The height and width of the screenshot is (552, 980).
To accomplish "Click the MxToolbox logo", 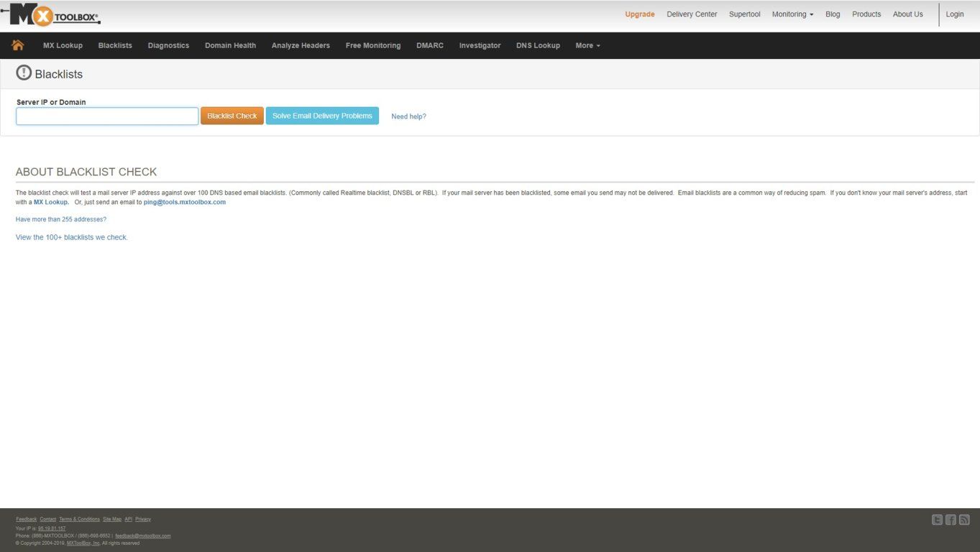I will click(52, 14).
